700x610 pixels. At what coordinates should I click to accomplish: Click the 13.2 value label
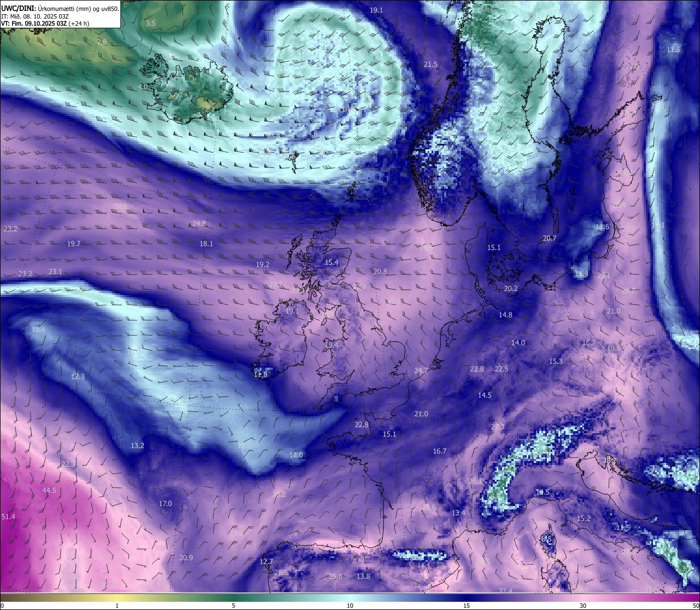(137, 445)
